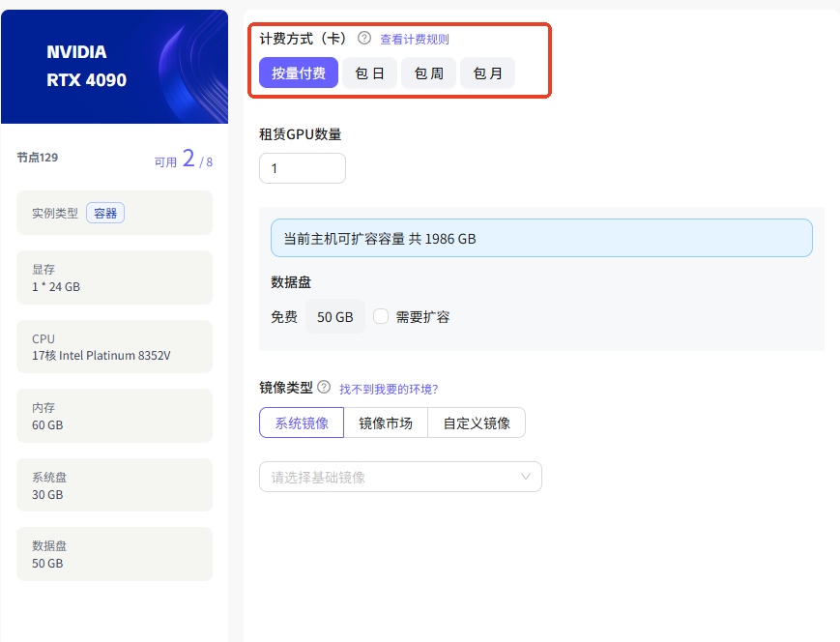
Task: Click the 数据盘 50 GB card in sidebar
Action: tap(115, 554)
